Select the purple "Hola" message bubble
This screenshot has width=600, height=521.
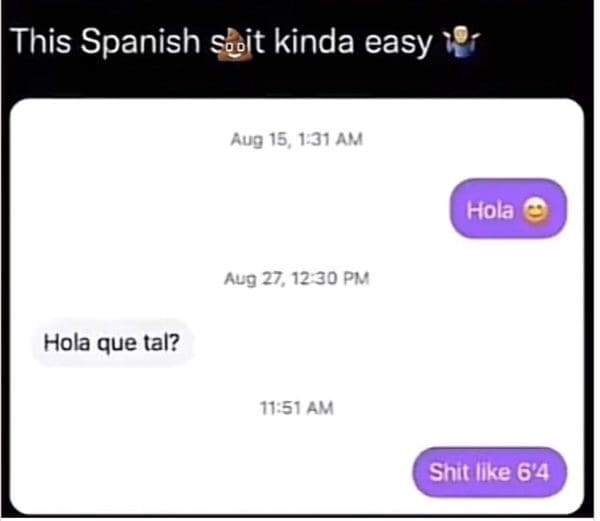[x=508, y=208]
